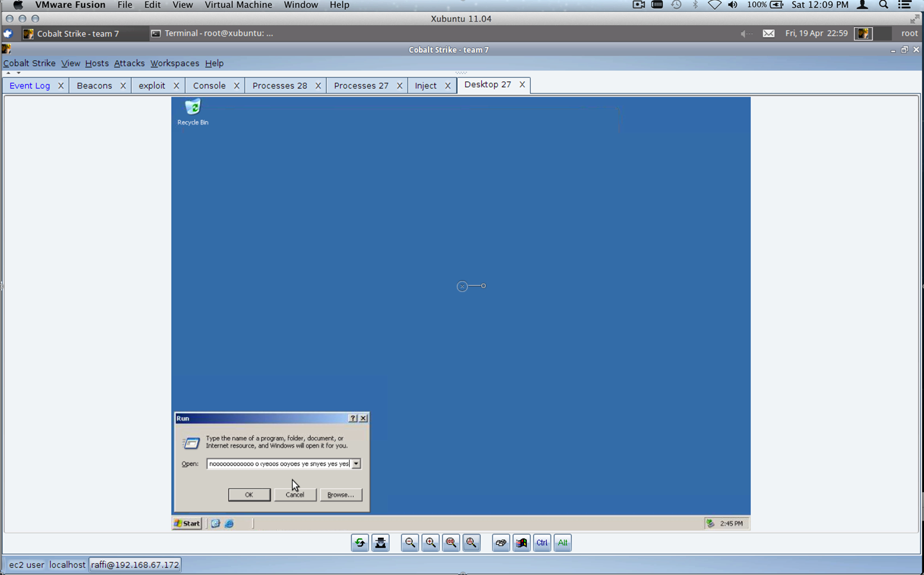Switch to the Processes 28 tab

279,86
